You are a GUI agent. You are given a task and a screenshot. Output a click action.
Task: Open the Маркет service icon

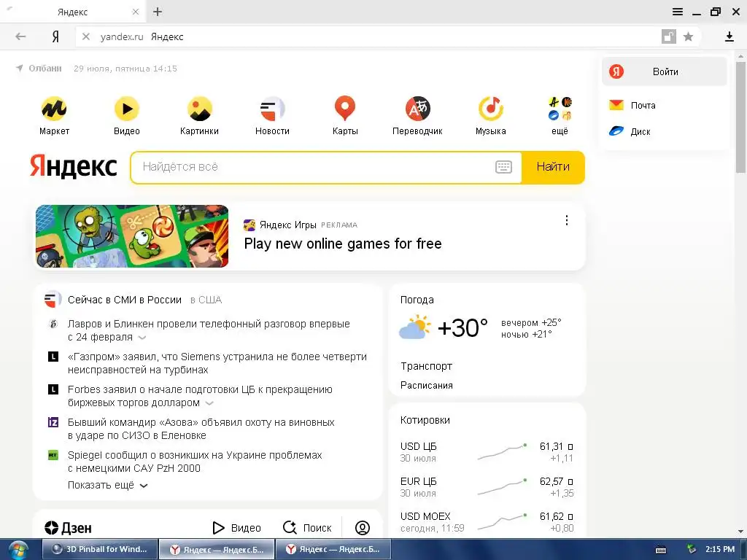coord(54,109)
